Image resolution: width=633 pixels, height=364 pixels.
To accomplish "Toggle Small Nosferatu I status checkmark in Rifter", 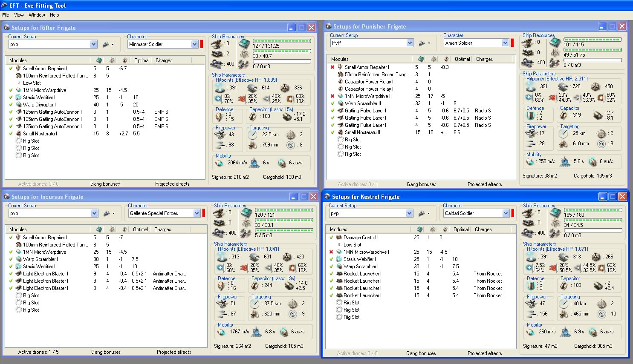I will (11, 133).
